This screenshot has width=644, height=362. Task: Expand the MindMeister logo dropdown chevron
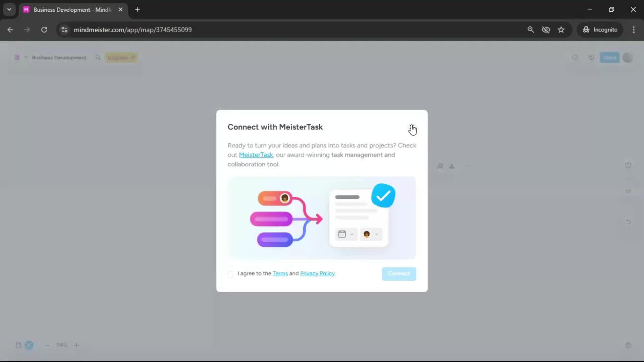pyautogui.click(x=26, y=57)
